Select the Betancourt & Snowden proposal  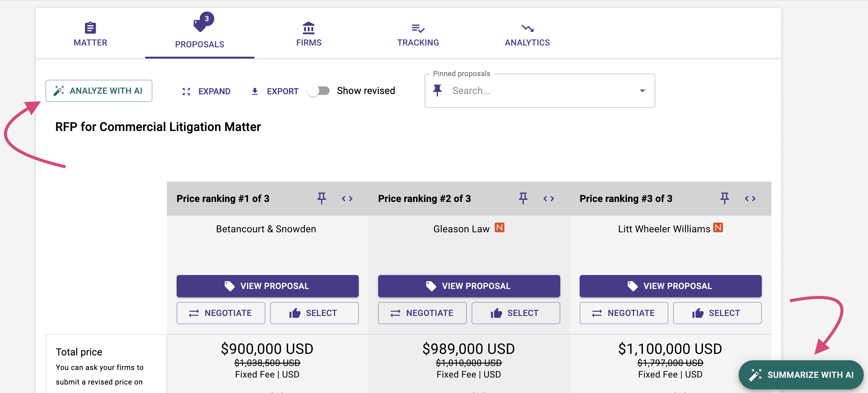314,313
